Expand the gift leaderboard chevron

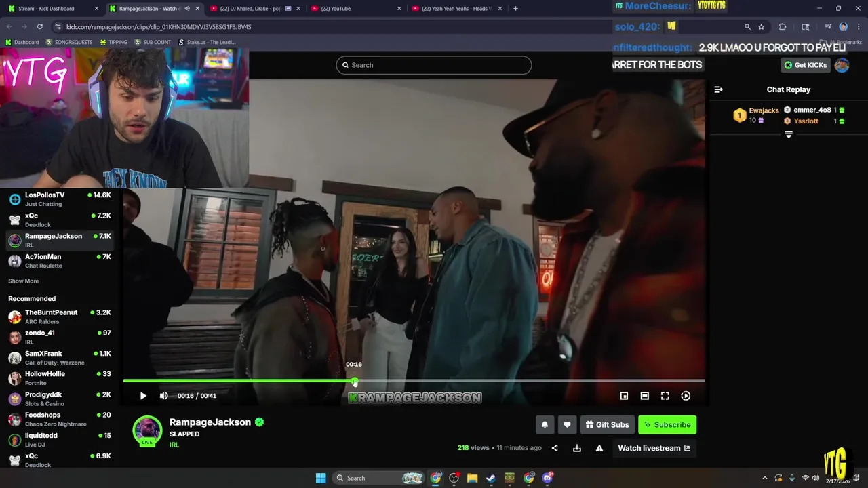coord(788,135)
